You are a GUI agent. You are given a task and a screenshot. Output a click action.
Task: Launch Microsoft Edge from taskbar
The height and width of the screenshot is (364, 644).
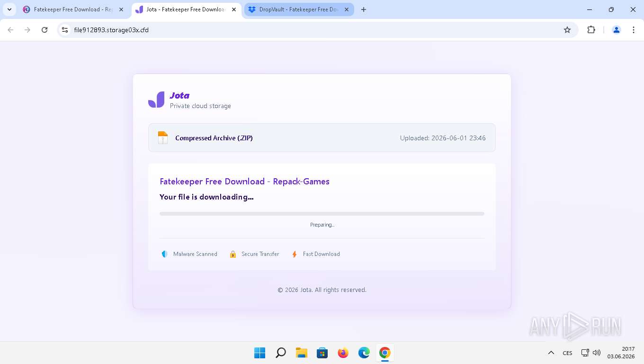(x=364, y=353)
